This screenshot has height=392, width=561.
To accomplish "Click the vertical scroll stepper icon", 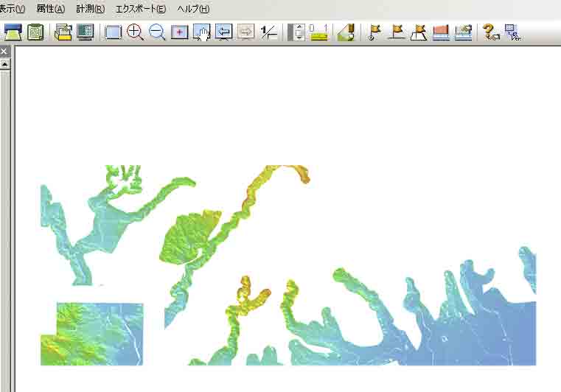I will [x=296, y=32].
